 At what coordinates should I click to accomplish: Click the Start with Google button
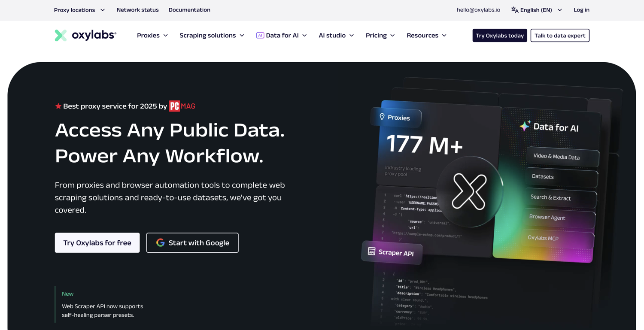[x=192, y=242]
